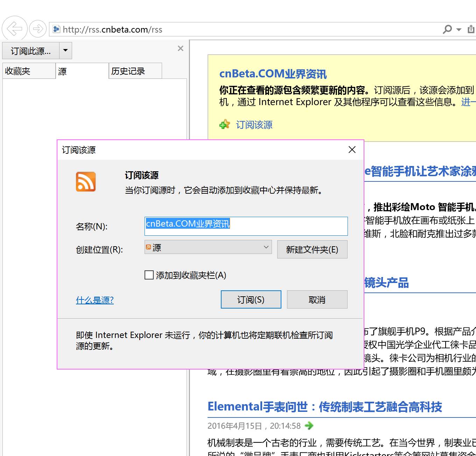Close the 订阅该源 dialog with X
This screenshot has width=476, height=456.
pyautogui.click(x=352, y=150)
